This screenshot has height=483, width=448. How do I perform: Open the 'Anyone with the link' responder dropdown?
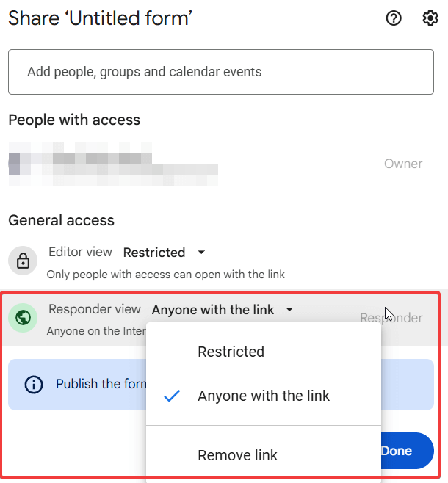tap(213, 310)
